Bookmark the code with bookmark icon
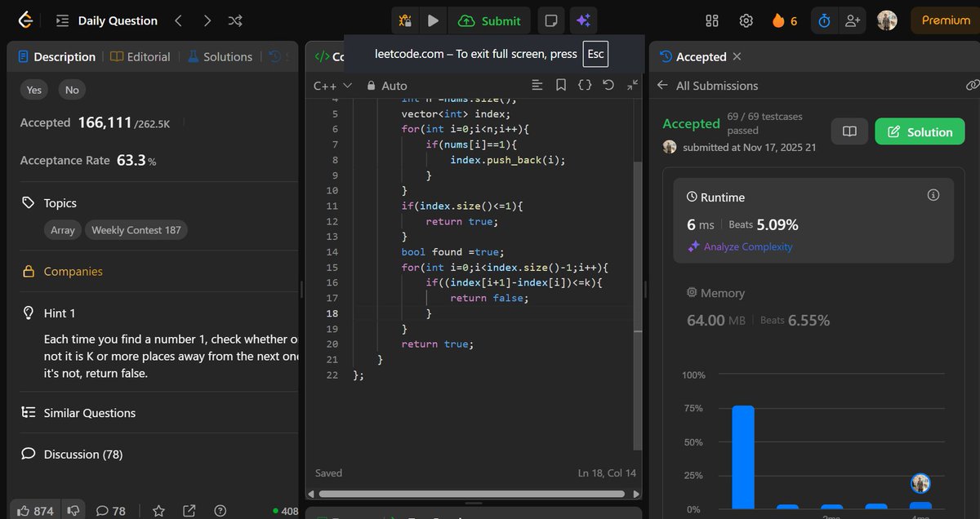980x519 pixels. [x=560, y=85]
